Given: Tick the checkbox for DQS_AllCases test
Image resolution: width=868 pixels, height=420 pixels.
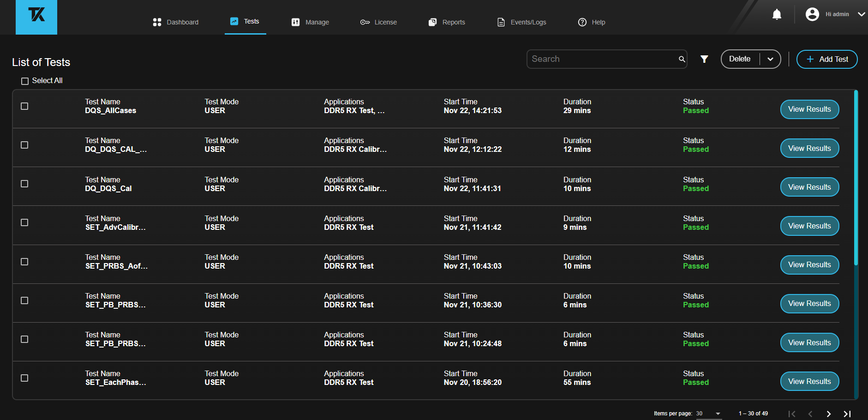Looking at the screenshot, I should (25, 106).
